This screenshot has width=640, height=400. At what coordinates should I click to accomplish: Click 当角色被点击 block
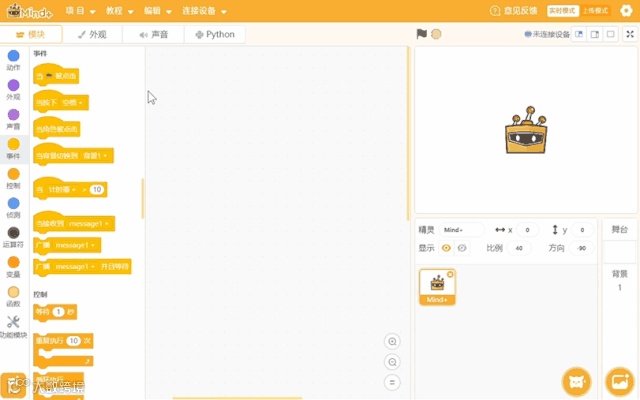pyautogui.click(x=56, y=129)
